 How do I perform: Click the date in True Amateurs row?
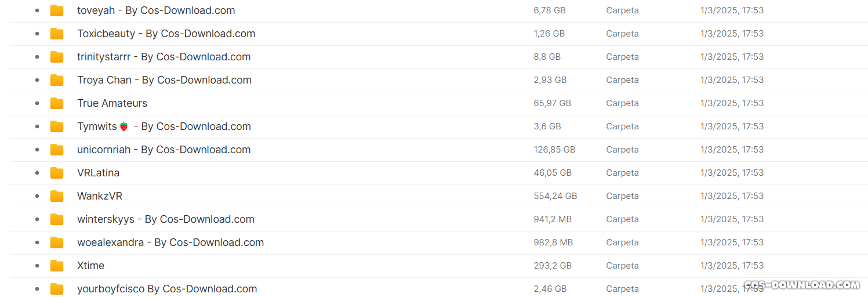(x=732, y=103)
